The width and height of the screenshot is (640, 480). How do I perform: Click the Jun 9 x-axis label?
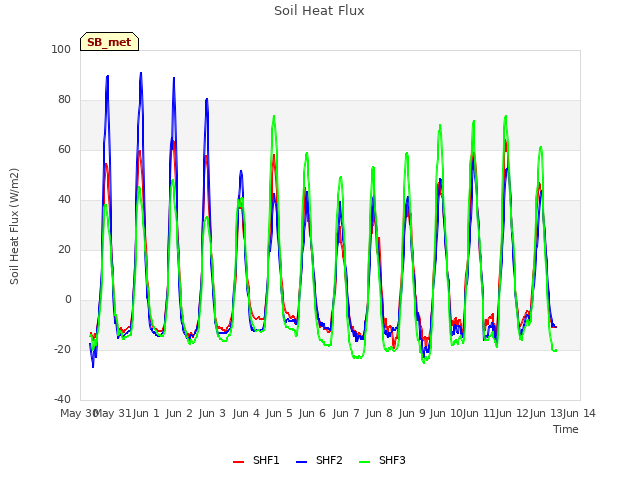point(412,413)
